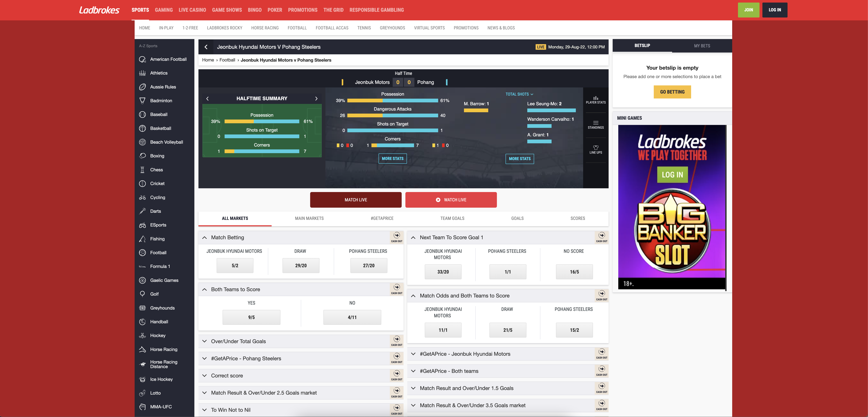This screenshot has width=868, height=417.
Task: Open the Baseball sport icon
Action: click(143, 115)
